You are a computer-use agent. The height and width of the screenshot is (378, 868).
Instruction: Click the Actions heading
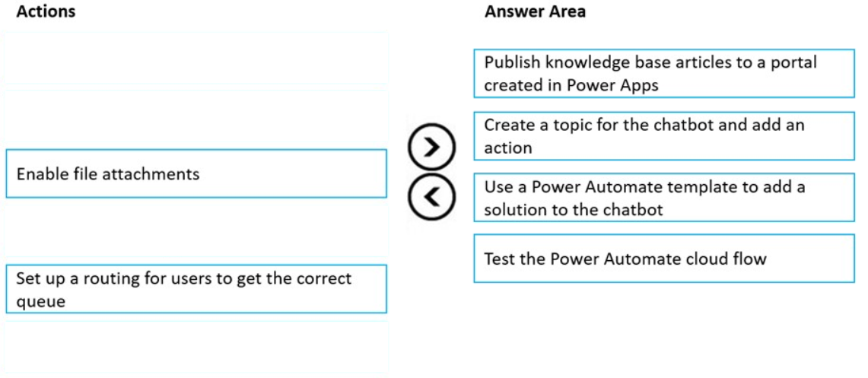46,11
